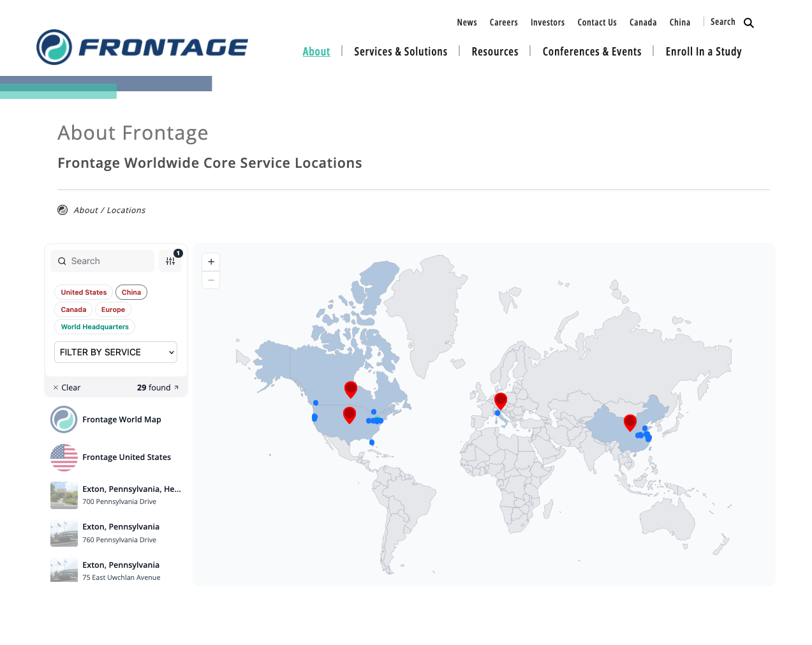
Task: Click the red map pin in Europe
Action: [x=501, y=400]
